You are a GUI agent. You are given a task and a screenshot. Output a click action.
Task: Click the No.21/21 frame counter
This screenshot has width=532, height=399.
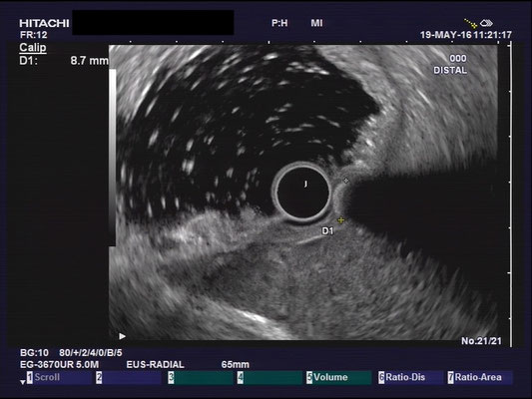pos(481,341)
